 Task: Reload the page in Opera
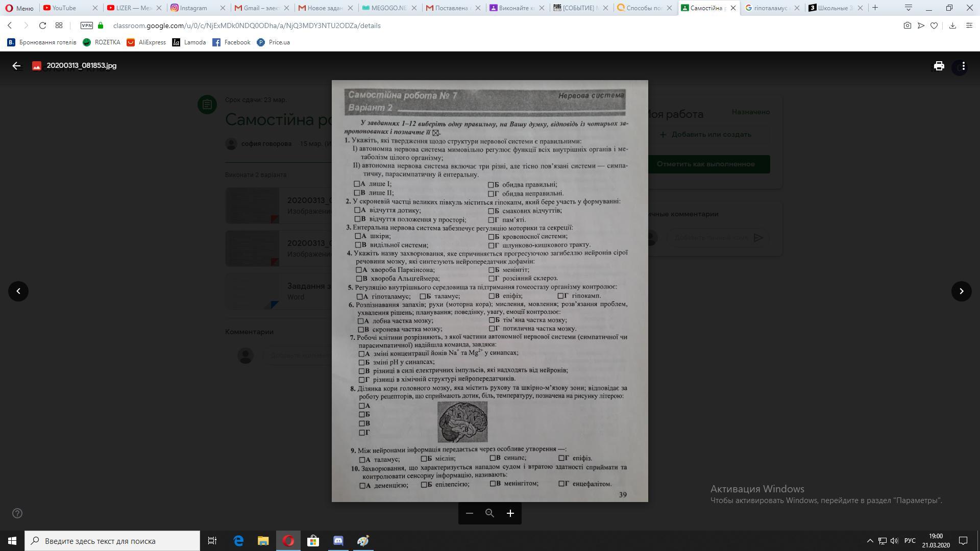click(x=42, y=26)
